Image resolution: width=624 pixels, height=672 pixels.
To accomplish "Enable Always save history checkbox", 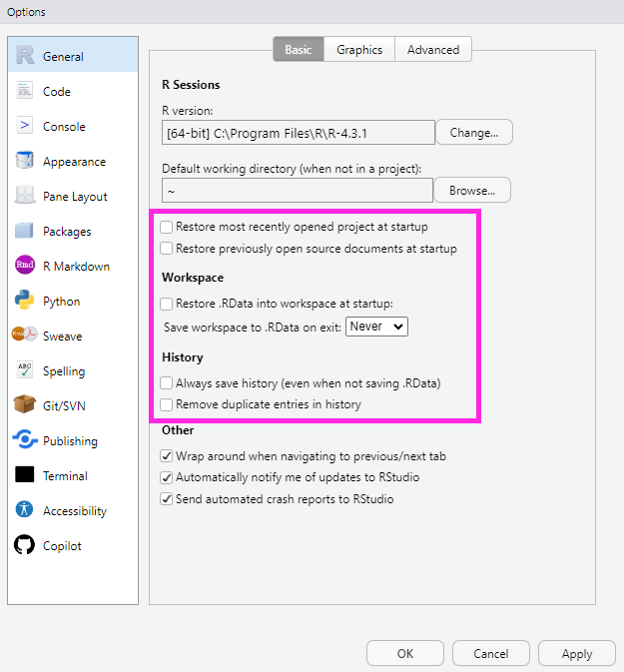I will click(x=167, y=383).
